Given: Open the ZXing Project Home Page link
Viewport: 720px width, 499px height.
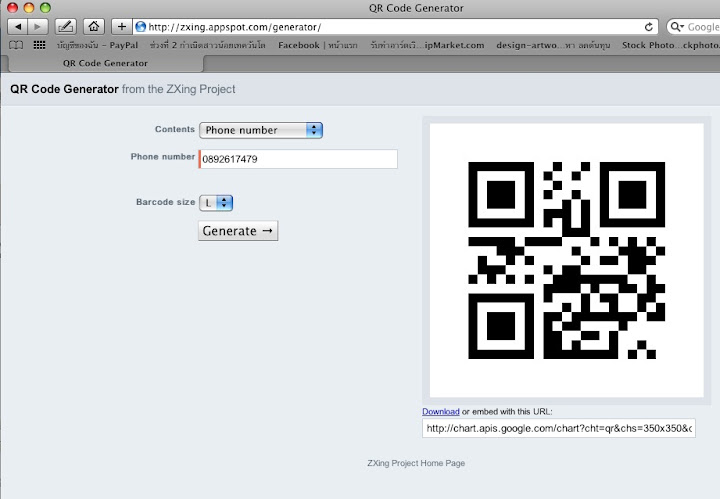Looking at the screenshot, I should [416, 463].
